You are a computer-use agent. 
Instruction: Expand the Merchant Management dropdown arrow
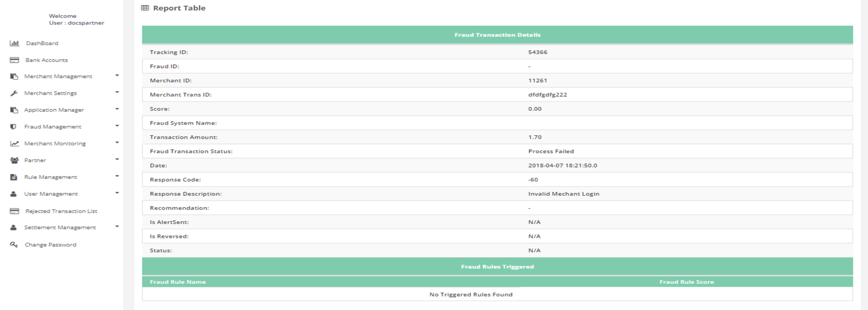pos(117,76)
